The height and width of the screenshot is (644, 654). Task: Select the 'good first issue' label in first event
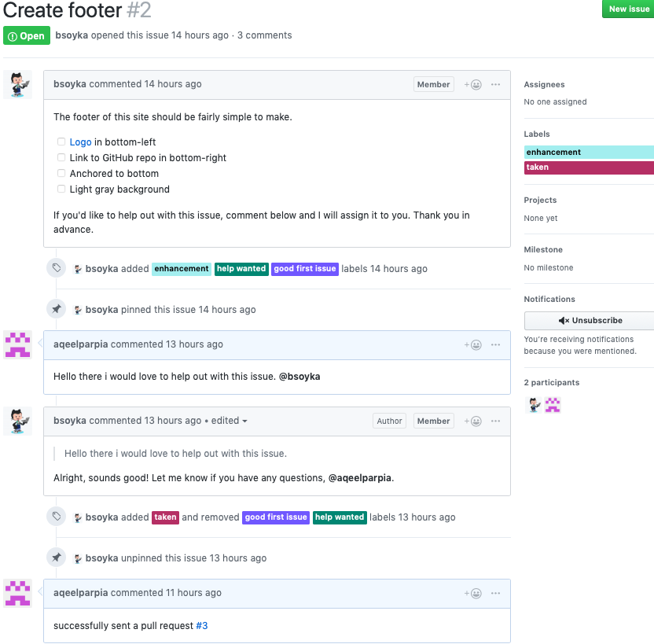(x=305, y=269)
